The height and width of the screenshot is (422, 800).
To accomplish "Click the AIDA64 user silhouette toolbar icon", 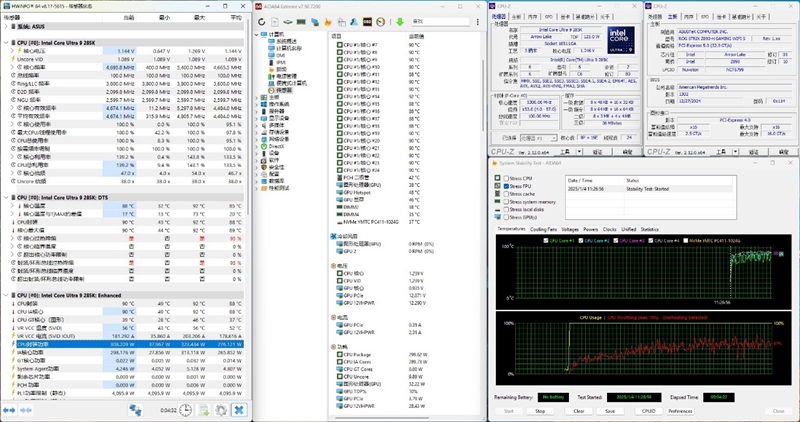I will [354, 22].
